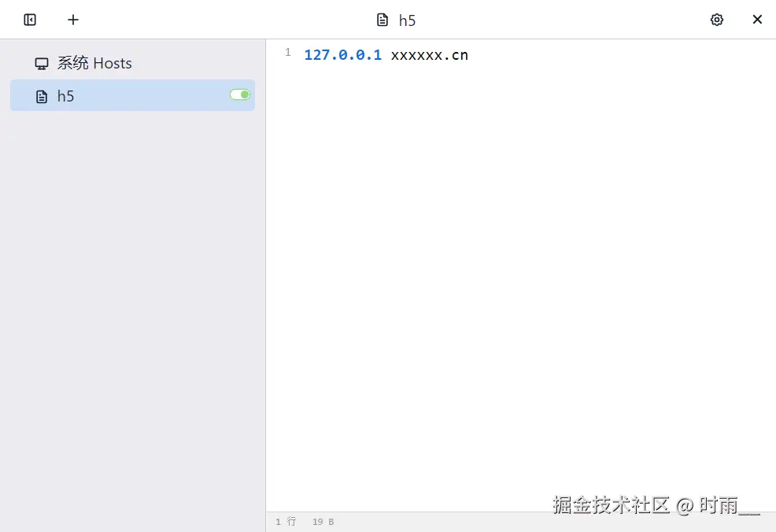Viewport: 776px width, 532px height.
Task: Click the file icon beside h5 in sidebar
Action: coord(41,96)
